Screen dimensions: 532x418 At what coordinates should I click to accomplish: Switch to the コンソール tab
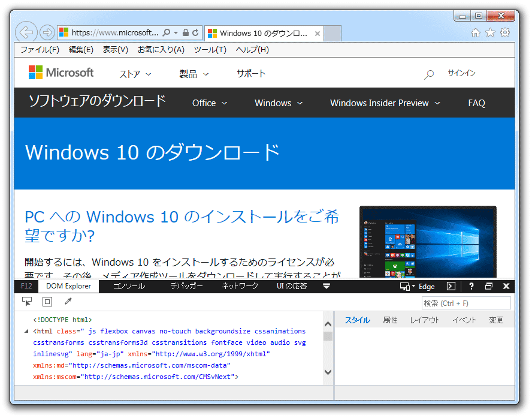129,286
